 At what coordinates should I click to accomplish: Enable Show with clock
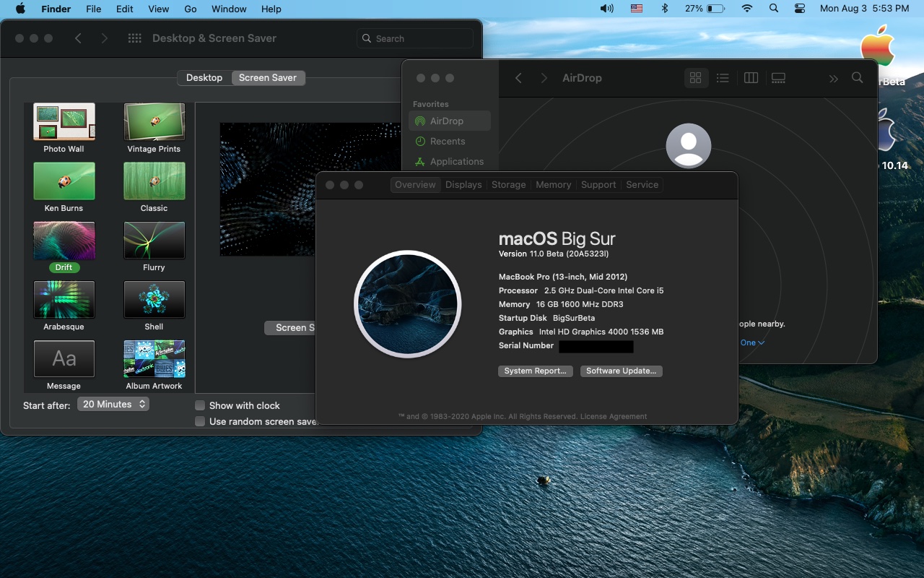point(200,405)
